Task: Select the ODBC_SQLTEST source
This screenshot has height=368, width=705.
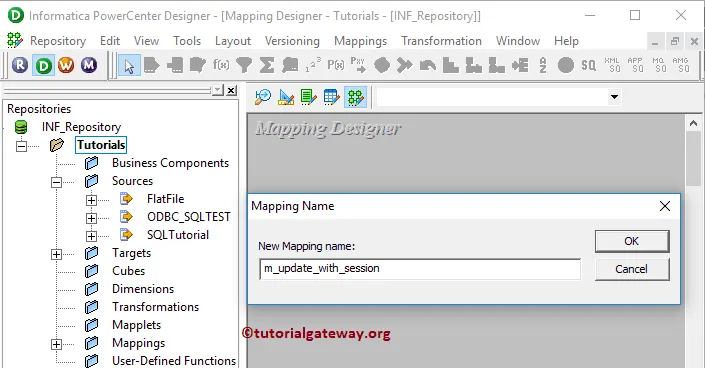Action: (188, 217)
